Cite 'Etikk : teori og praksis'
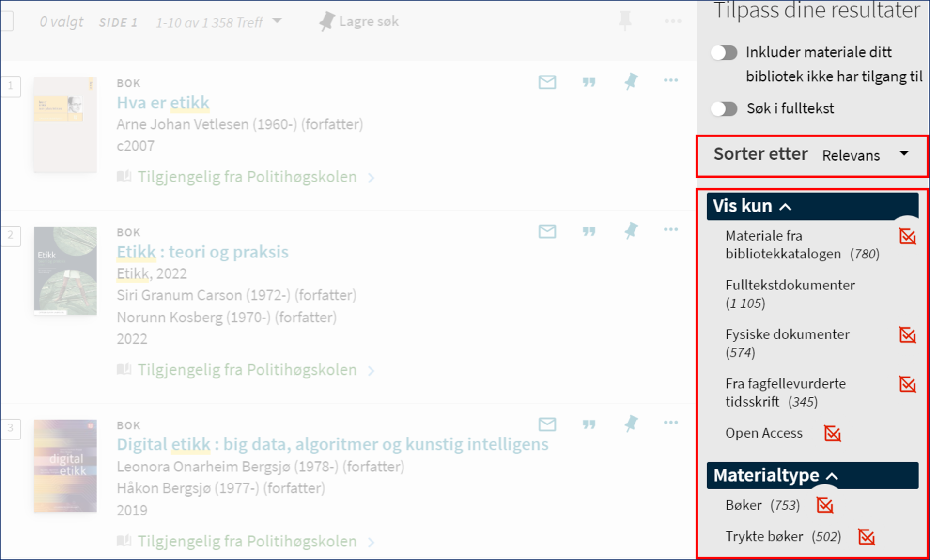 (589, 231)
